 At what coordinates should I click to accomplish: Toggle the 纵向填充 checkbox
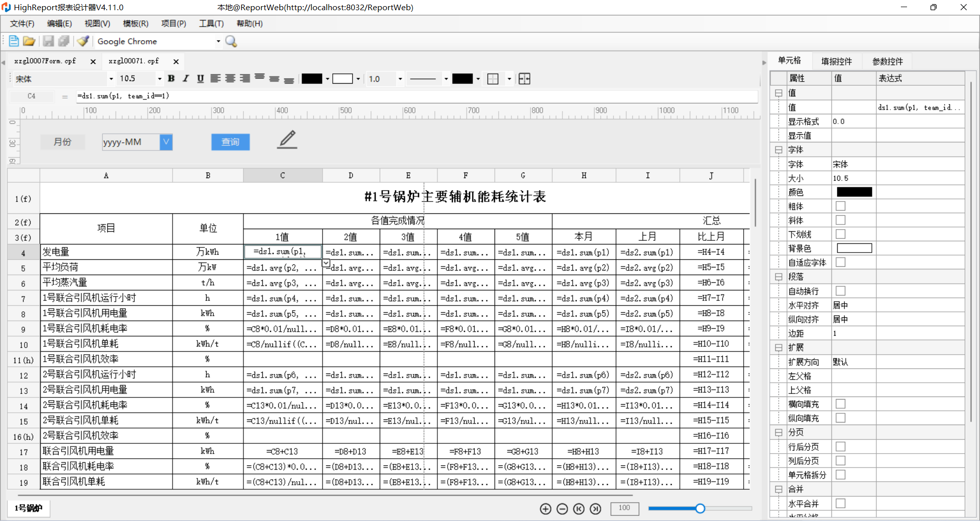click(x=841, y=418)
